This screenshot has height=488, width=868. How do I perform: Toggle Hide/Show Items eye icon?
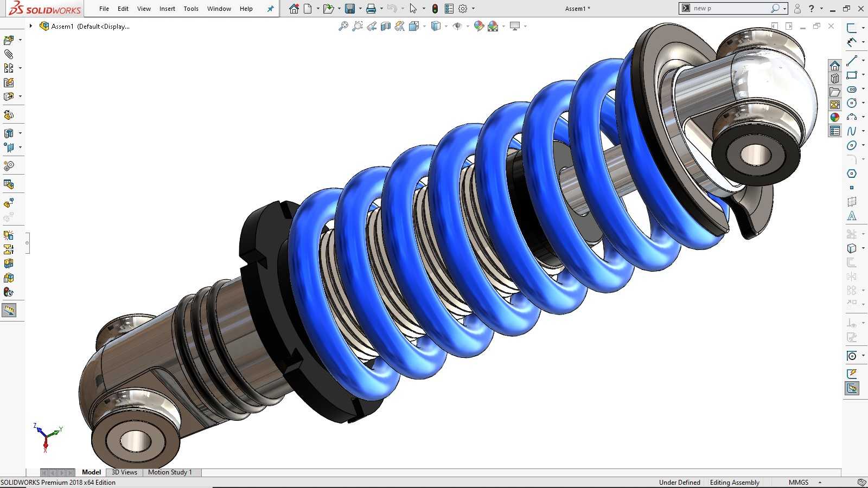(x=457, y=26)
